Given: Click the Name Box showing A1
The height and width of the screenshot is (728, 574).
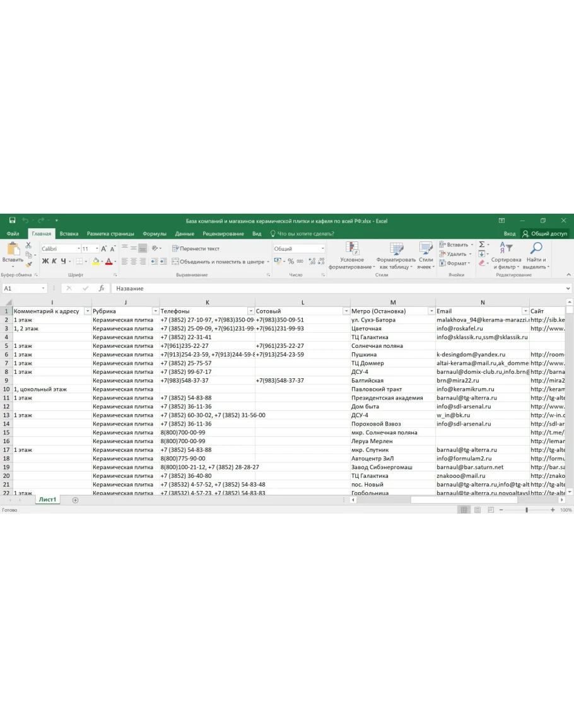Looking at the screenshot, I should 25,288.
